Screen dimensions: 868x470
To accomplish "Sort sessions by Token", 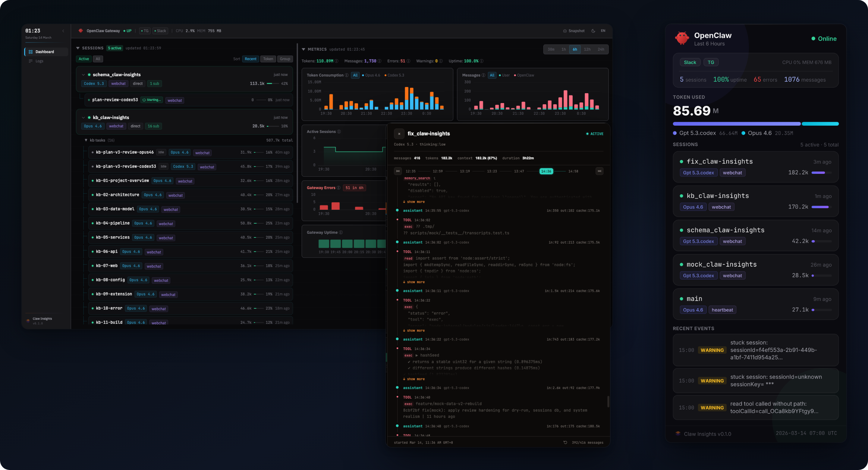I will pyautogui.click(x=268, y=59).
